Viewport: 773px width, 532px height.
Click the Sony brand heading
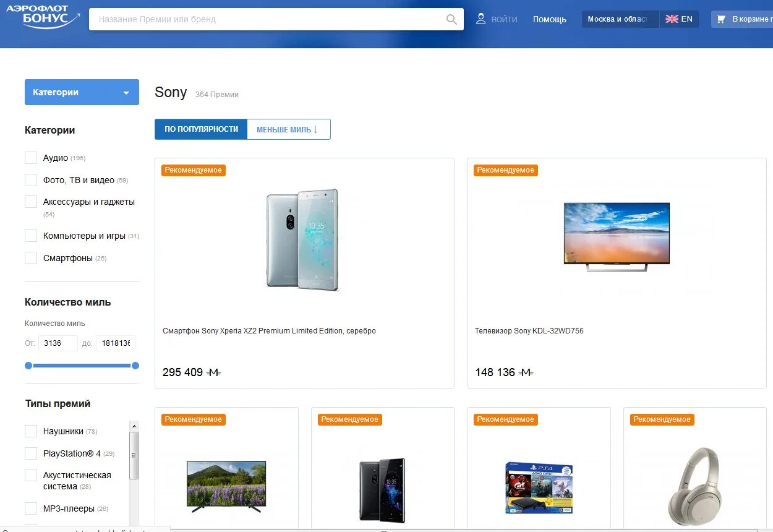[x=171, y=92]
